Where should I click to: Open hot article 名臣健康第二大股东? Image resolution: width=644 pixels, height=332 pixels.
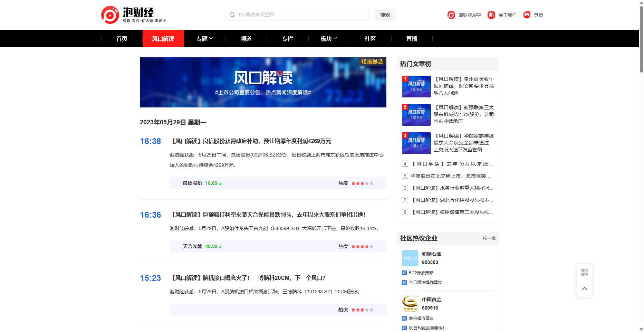452,212
